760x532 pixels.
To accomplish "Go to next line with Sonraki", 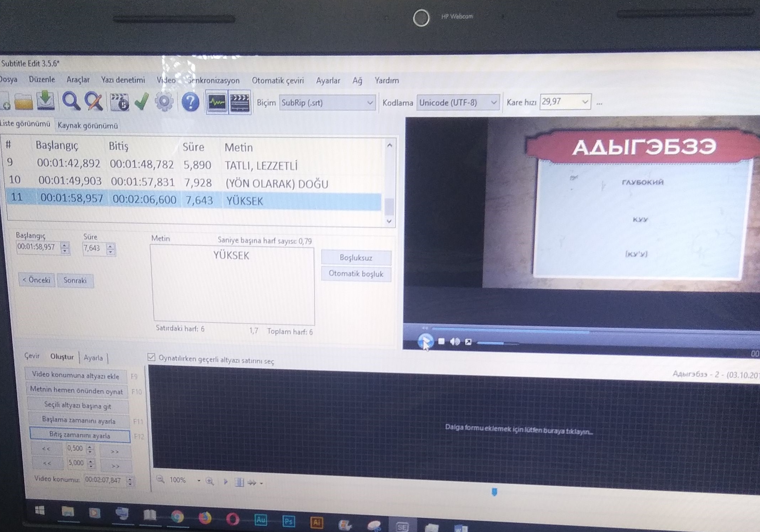I will [x=75, y=280].
